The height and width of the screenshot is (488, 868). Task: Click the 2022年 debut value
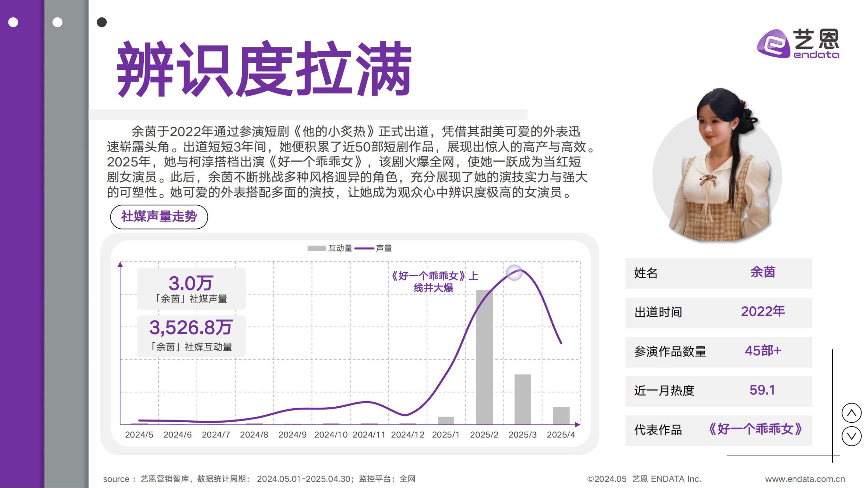tap(763, 311)
